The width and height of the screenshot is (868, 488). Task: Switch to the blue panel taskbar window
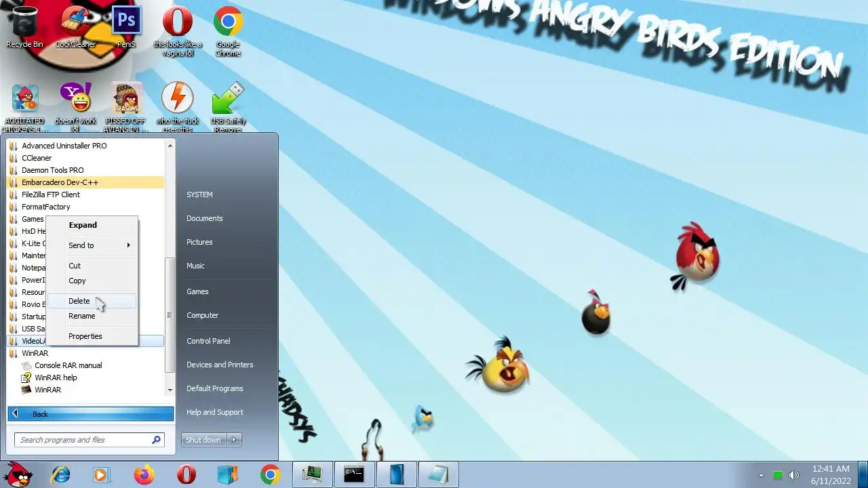coord(397,474)
